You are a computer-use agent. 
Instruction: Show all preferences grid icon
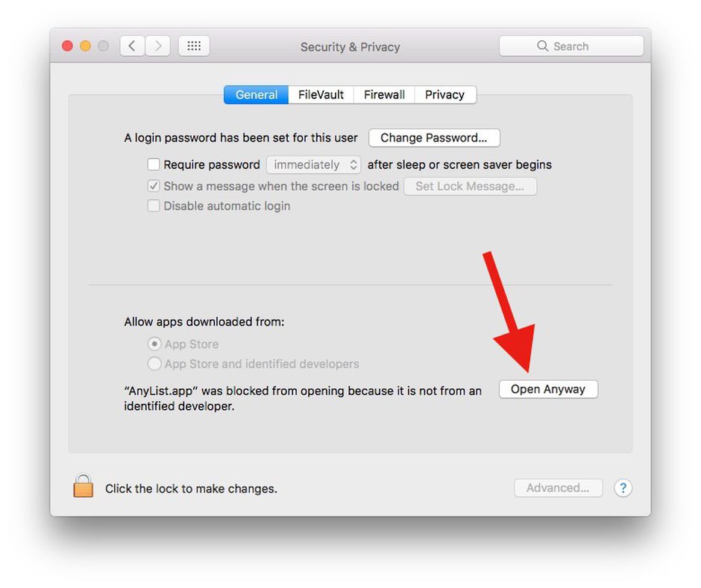(194, 46)
